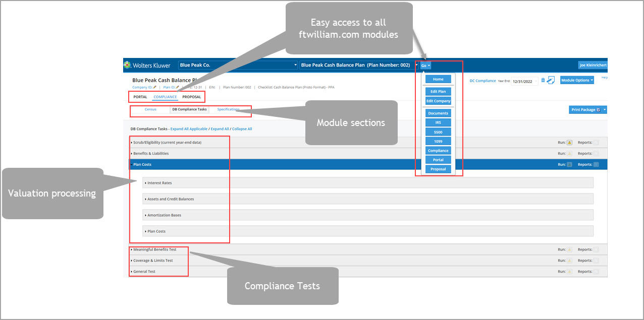This screenshot has height=320, width=644.
Task: Click the Year End date field
Action: 524,81
